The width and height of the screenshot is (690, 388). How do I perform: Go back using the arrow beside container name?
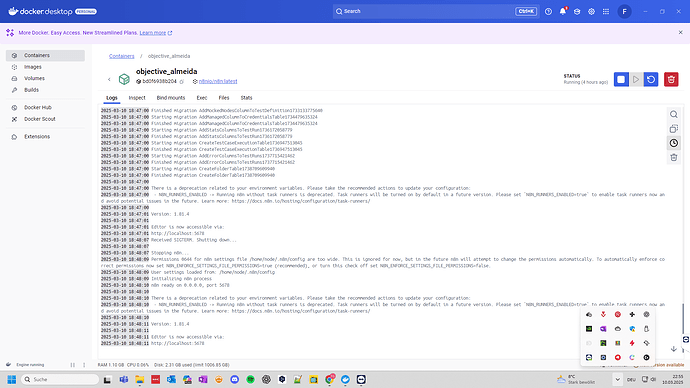(x=109, y=80)
